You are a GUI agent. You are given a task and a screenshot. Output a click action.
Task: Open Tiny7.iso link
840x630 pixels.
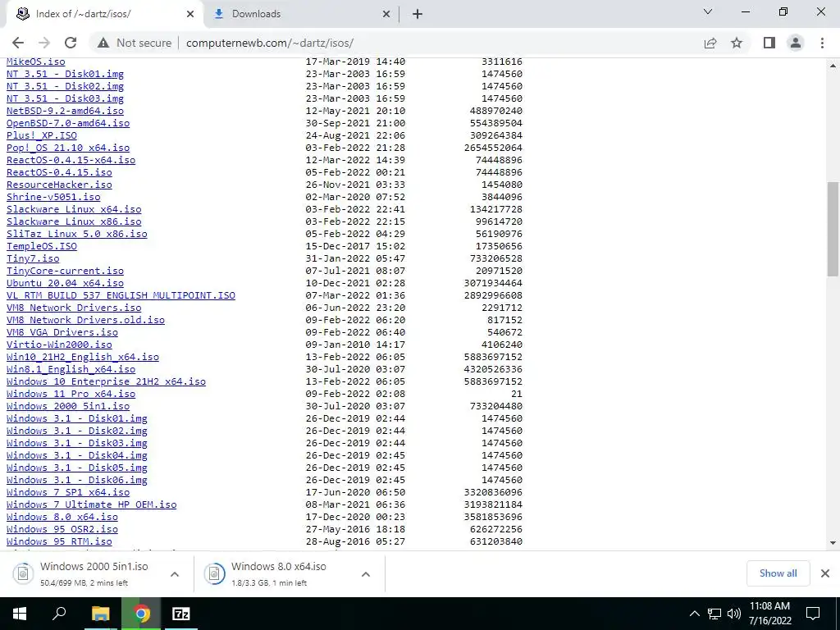pos(33,258)
